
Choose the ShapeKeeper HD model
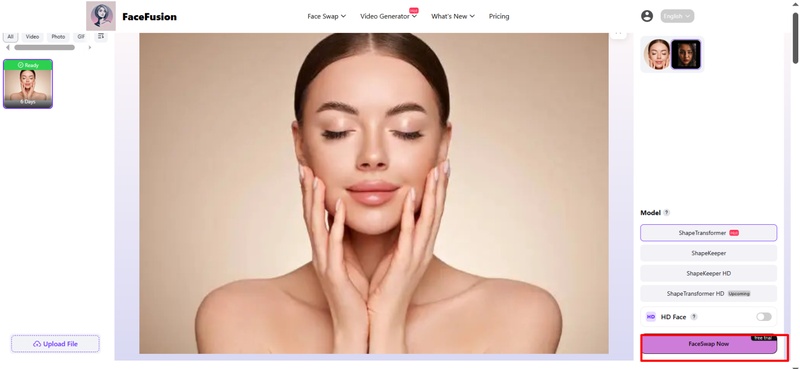[709, 274]
